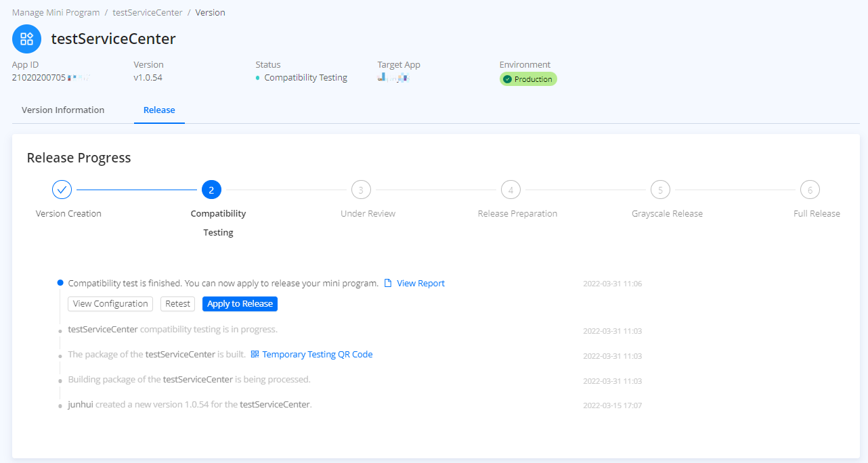Click the document icon beside View Report
Viewport: 868px width, 463px height.
pyautogui.click(x=388, y=284)
